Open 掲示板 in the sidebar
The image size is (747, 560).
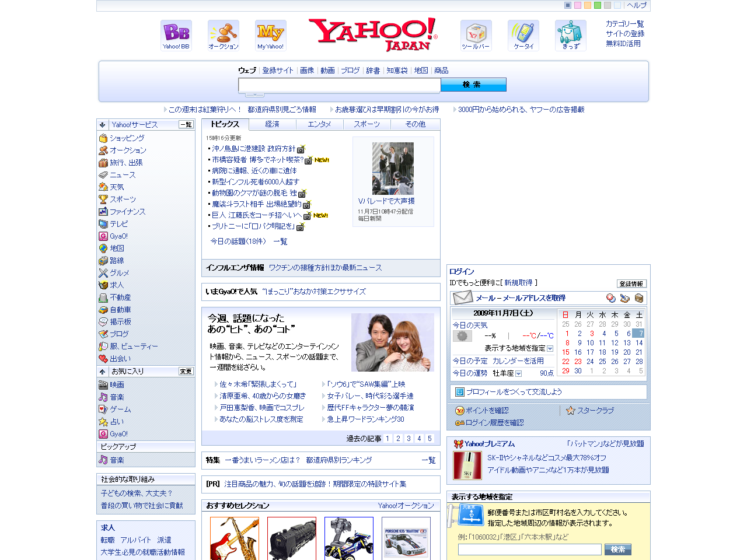(x=120, y=322)
